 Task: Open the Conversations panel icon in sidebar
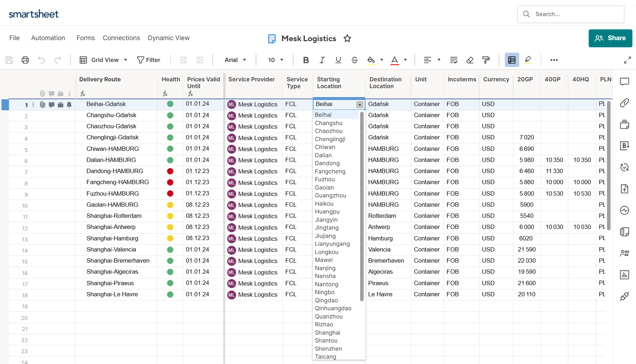pyautogui.click(x=625, y=82)
